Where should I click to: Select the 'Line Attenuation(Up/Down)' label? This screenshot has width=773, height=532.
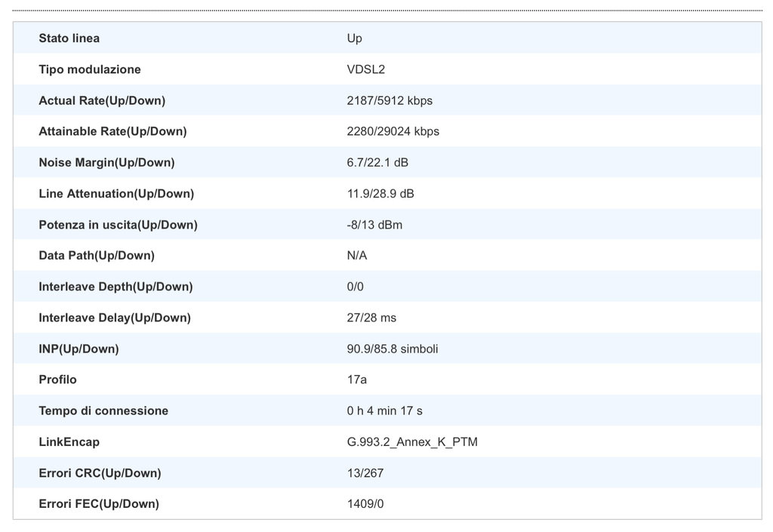[x=116, y=194]
